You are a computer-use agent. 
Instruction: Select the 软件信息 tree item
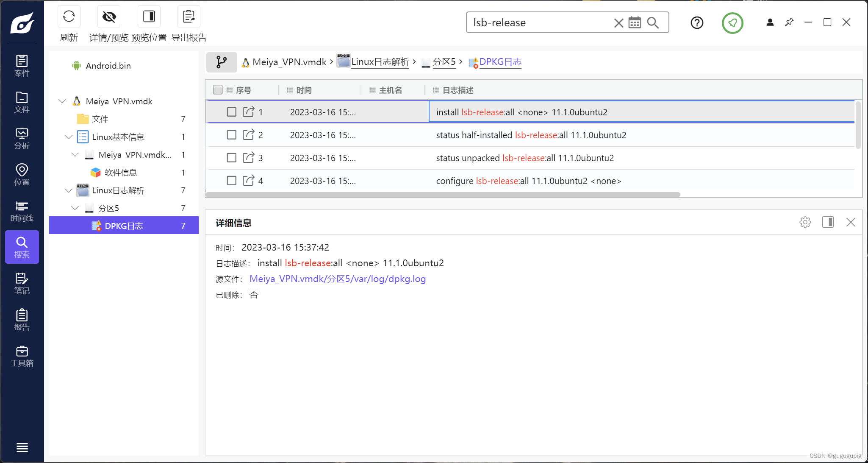pos(121,173)
